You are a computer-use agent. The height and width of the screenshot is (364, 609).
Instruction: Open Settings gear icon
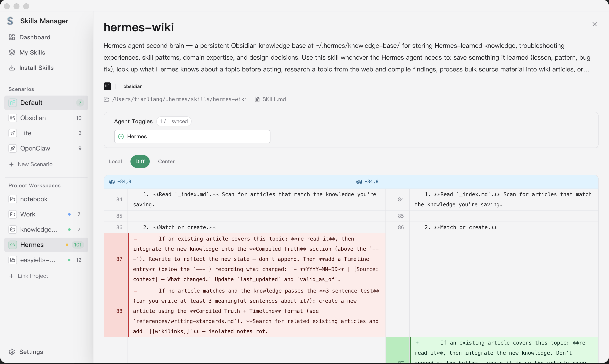(12, 352)
